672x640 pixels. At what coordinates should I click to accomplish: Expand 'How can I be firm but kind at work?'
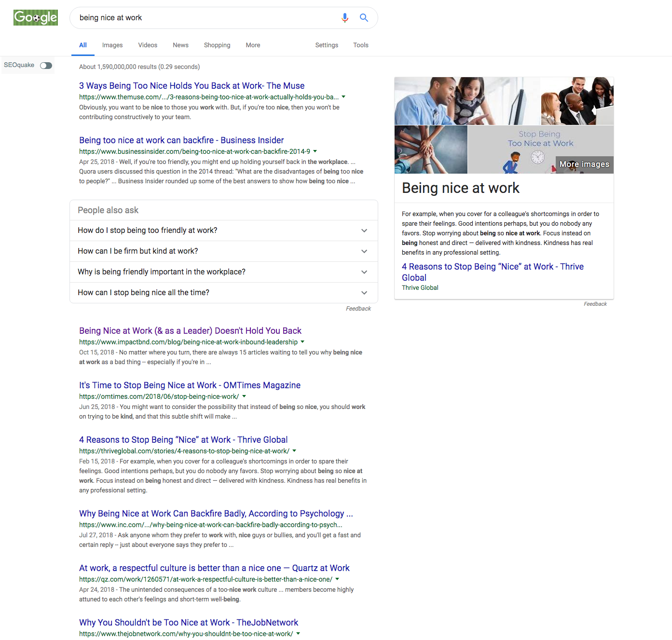tap(224, 251)
